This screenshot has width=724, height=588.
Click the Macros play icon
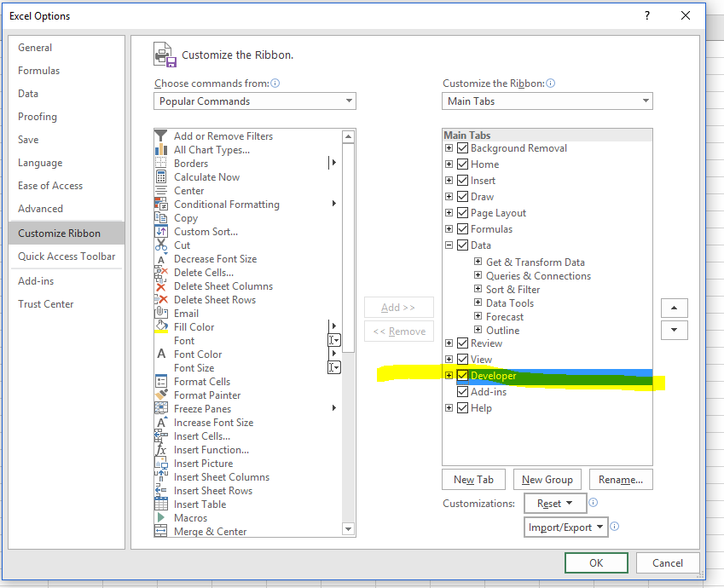click(x=160, y=517)
